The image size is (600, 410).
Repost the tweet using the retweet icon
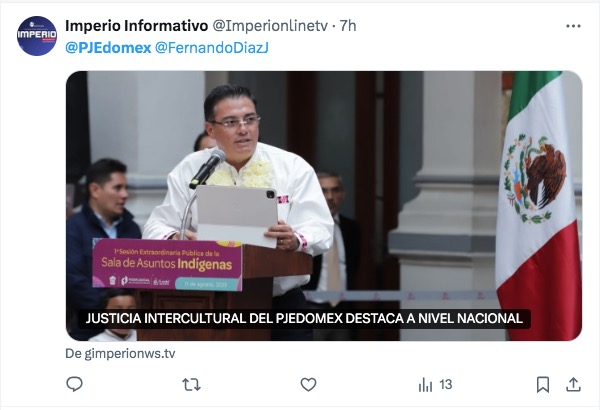coord(191,384)
